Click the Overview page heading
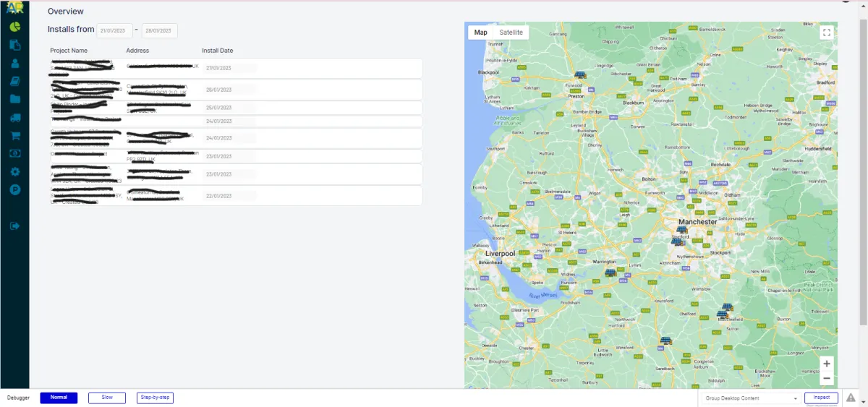The height and width of the screenshot is (407, 868). point(66,12)
